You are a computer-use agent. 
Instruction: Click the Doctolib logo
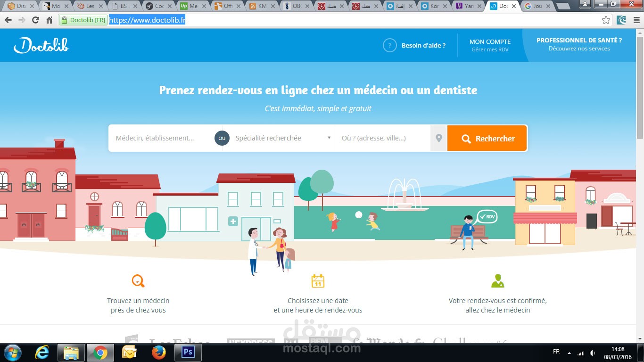coord(41,45)
